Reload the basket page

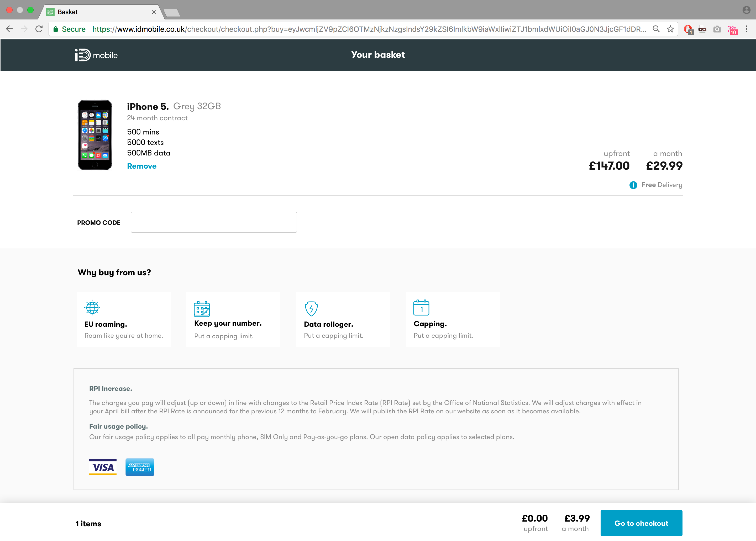click(39, 29)
